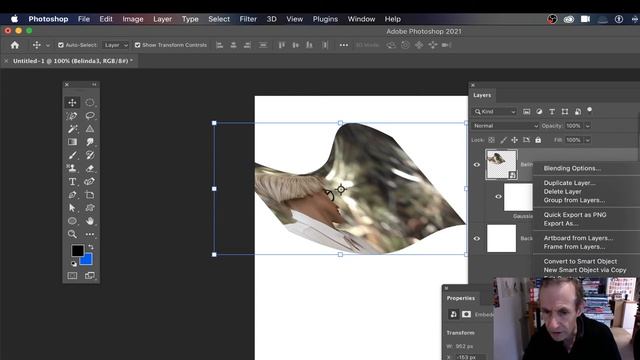Filter layers by shape layers icon
This screenshot has width=640, height=360.
tap(565, 111)
